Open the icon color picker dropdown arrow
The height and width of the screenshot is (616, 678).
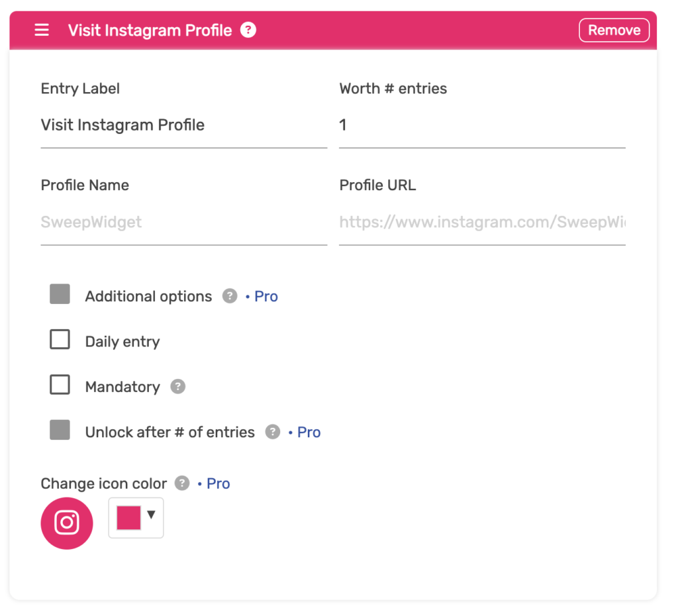[x=151, y=515]
